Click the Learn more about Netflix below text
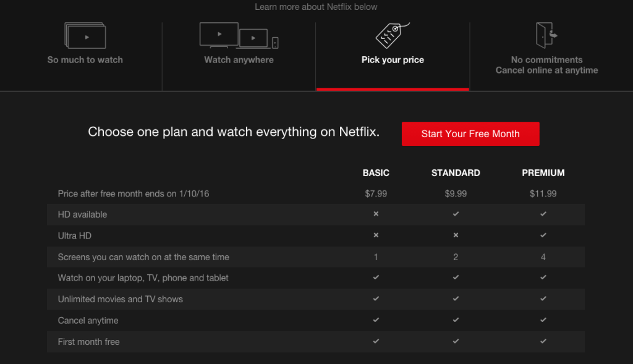Image resolution: width=633 pixels, height=364 pixels. tap(316, 7)
